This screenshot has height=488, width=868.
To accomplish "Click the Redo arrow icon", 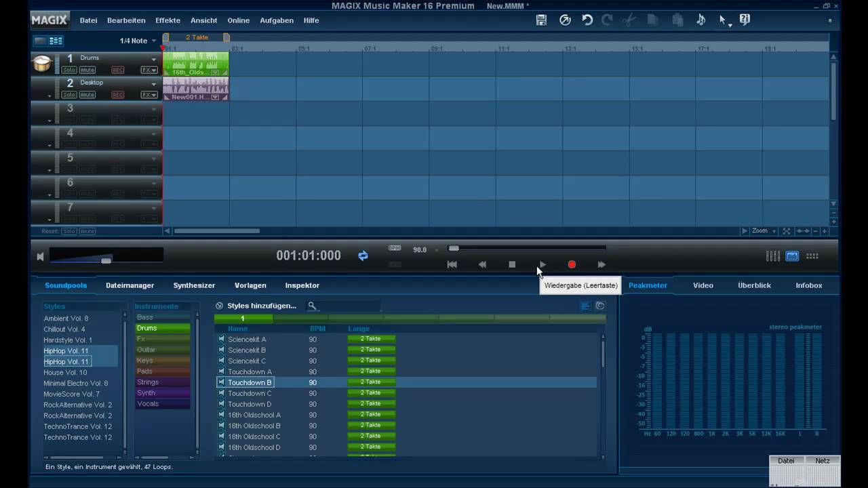I will click(608, 20).
